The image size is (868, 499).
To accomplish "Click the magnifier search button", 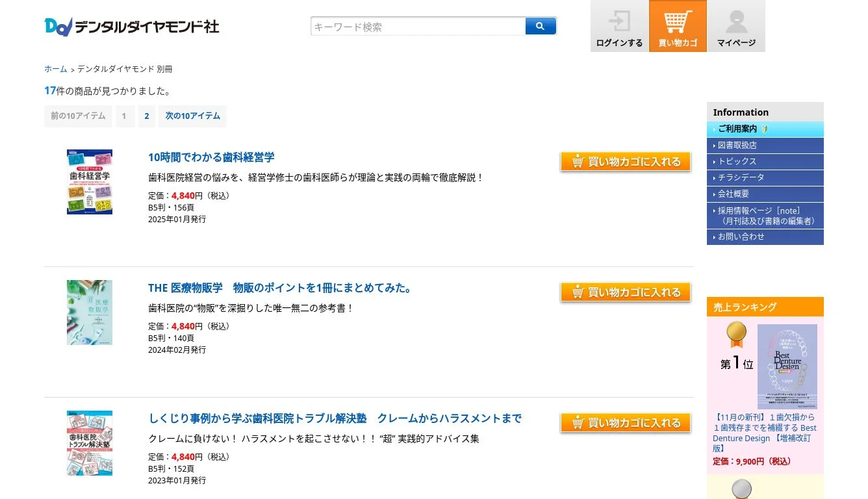I will pos(541,26).
